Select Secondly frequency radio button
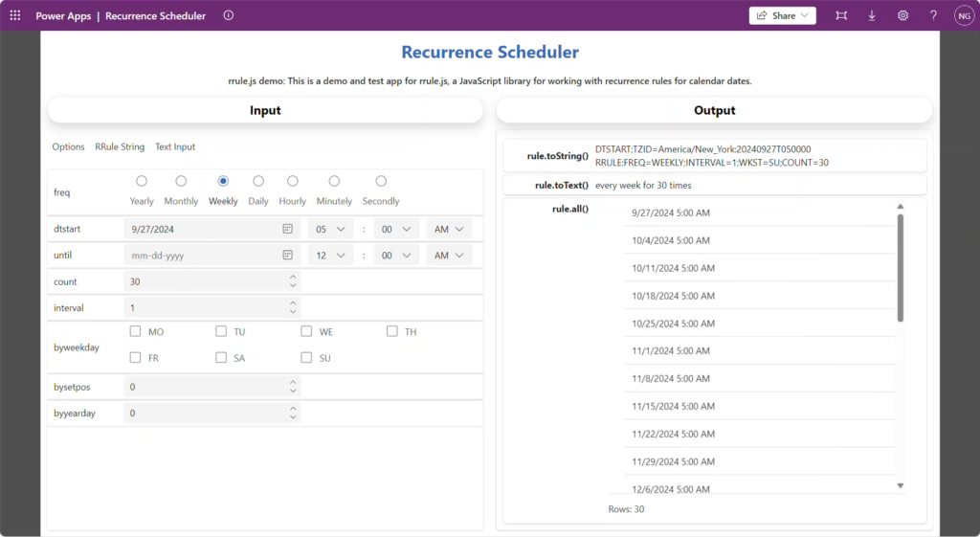This screenshot has width=980, height=537. click(x=381, y=181)
